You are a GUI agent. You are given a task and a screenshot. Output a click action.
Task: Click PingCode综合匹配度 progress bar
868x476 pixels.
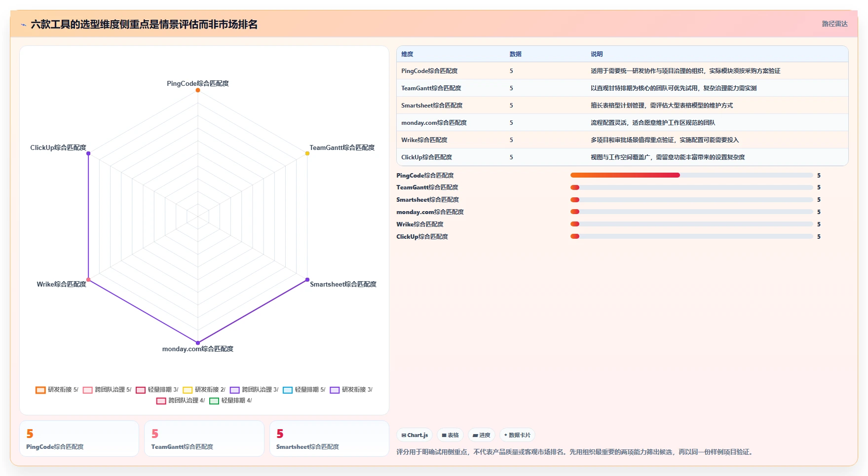pos(691,175)
